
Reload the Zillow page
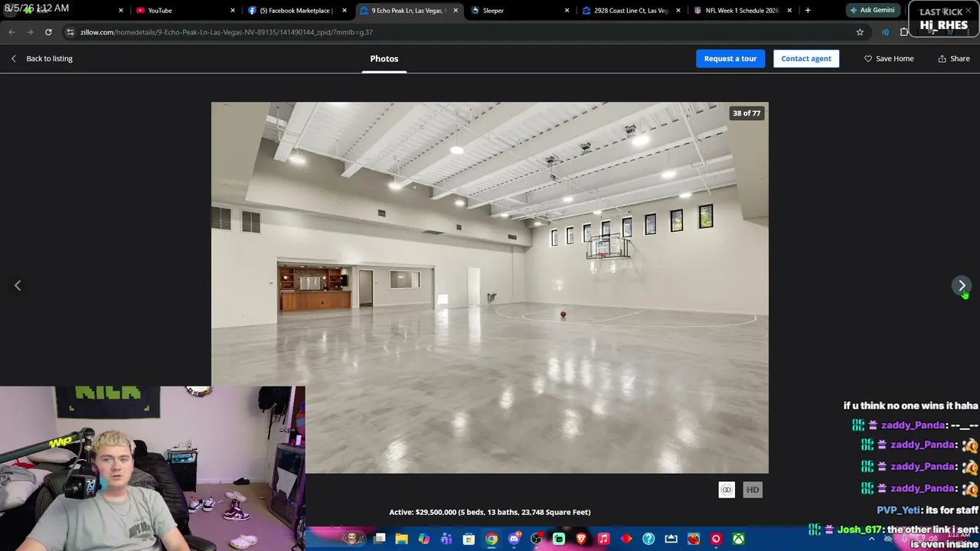tap(48, 32)
